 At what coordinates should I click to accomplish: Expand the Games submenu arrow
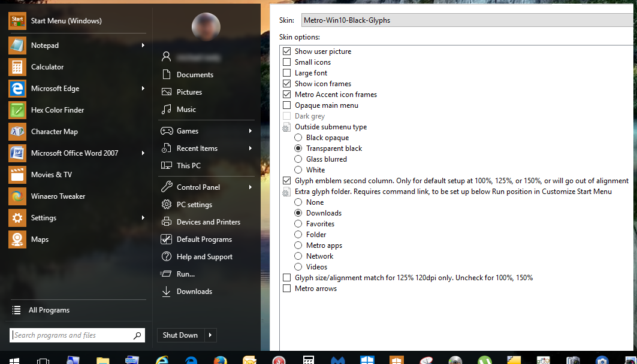click(250, 131)
